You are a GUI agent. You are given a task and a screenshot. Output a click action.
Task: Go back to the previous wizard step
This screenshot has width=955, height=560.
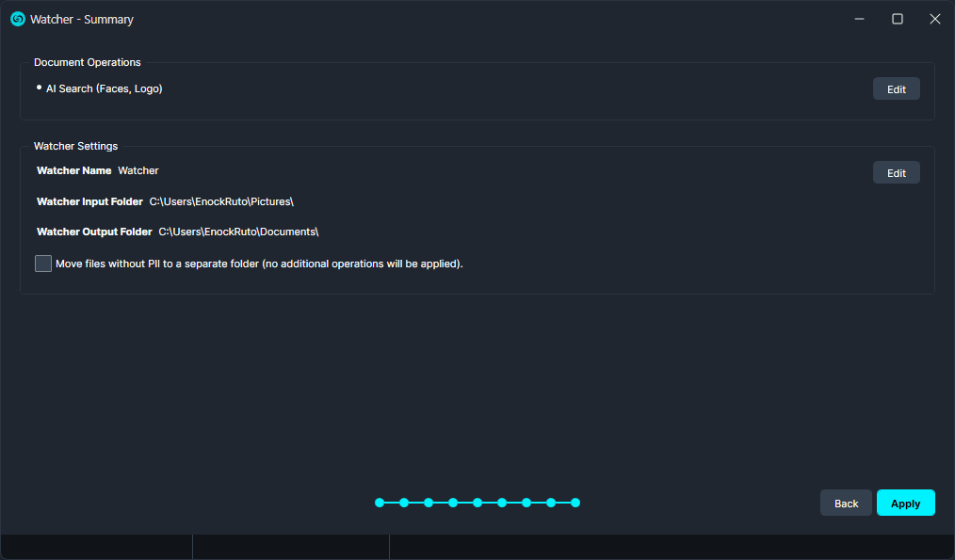(846, 504)
